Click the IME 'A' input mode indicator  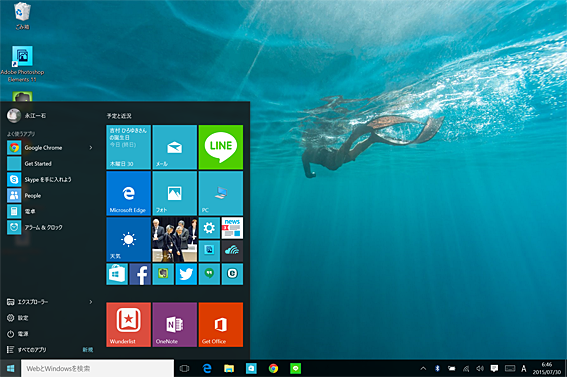(524, 368)
